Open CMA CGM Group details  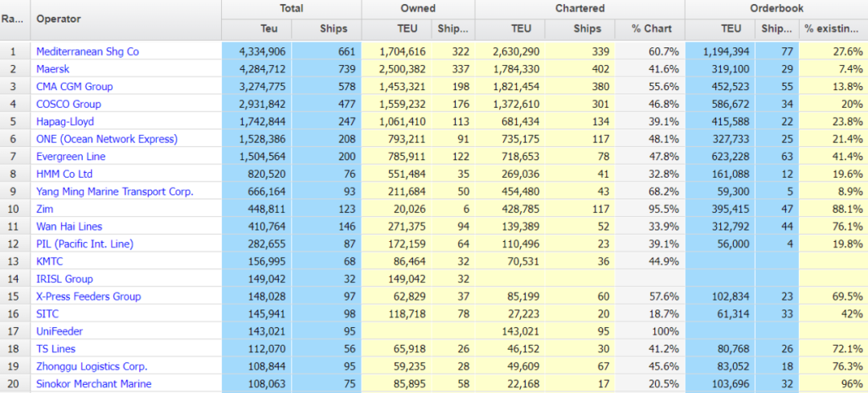[x=74, y=87]
